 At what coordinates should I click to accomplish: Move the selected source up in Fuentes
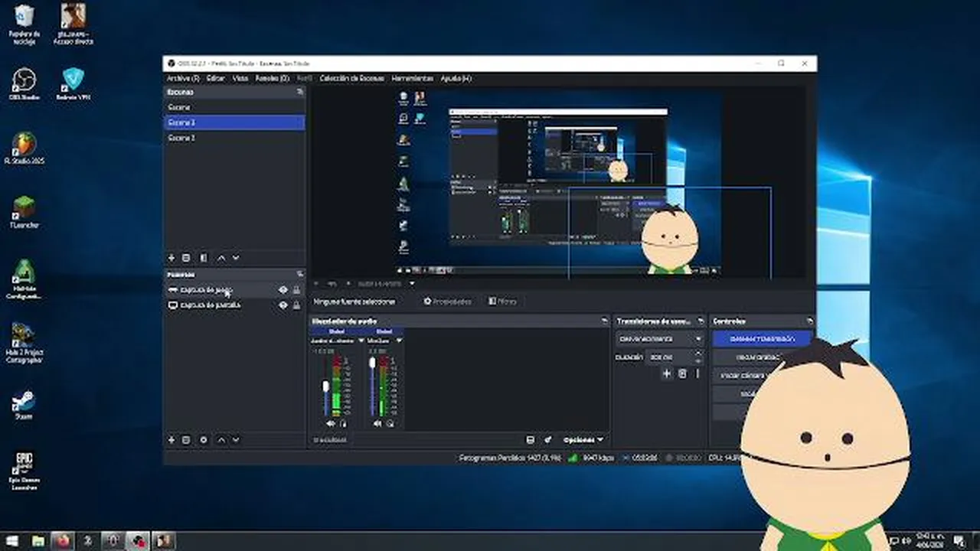(x=221, y=440)
